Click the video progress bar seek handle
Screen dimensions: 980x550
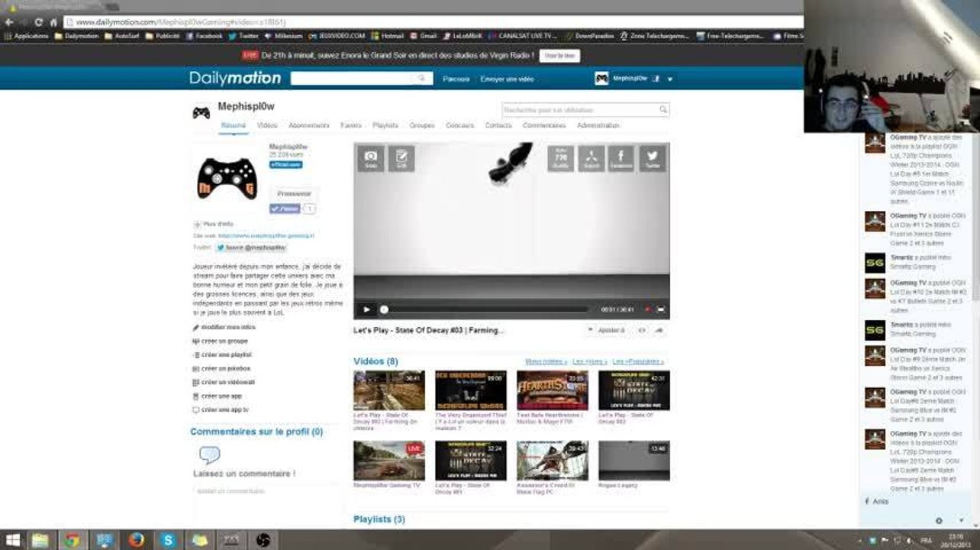(x=384, y=309)
